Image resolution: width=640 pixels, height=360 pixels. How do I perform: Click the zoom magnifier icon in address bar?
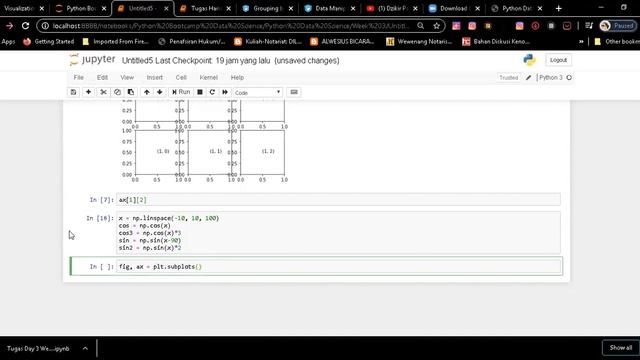point(420,26)
